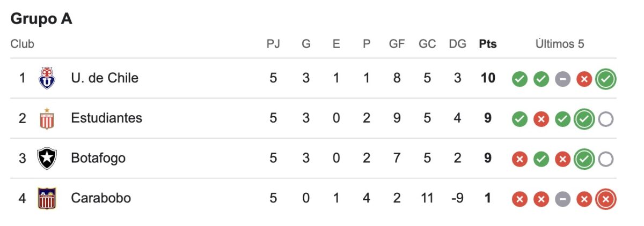Click Botafogo's empty upcoming match circle
Viewport: 644px width, 226px height.
pos(606,160)
